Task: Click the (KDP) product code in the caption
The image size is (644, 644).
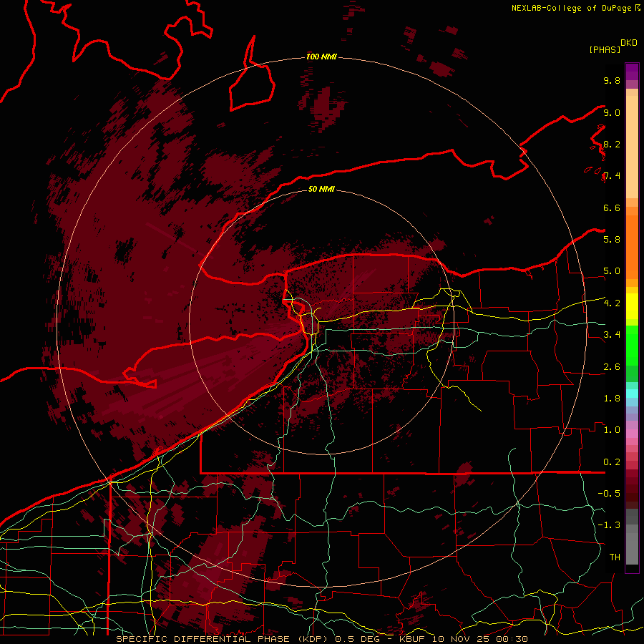Action: [314, 639]
